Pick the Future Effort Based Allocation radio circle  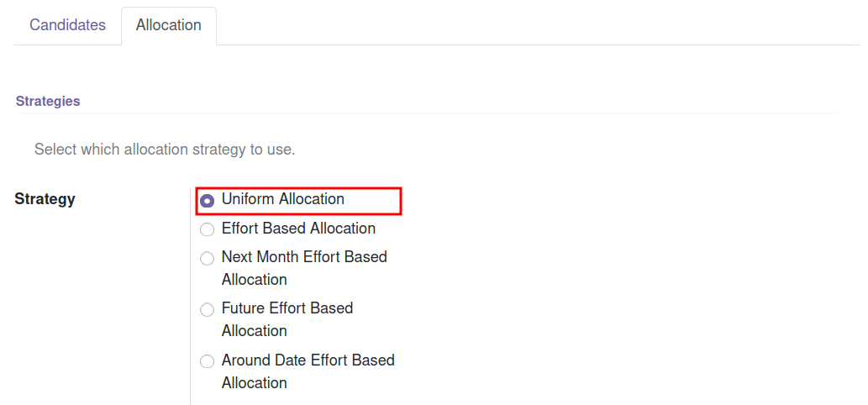(207, 309)
